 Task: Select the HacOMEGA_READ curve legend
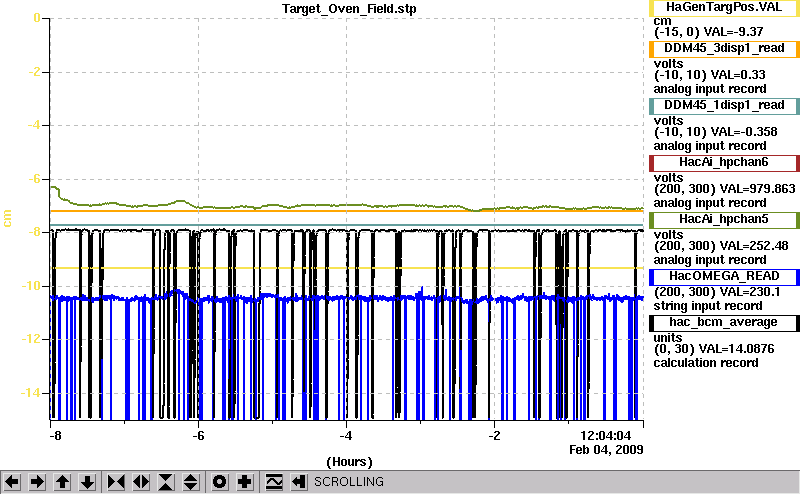[724, 277]
